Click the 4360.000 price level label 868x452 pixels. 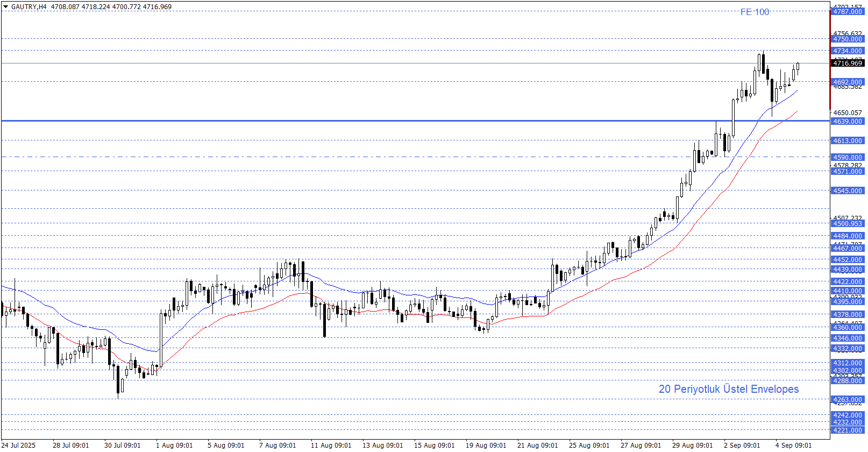[x=848, y=328]
